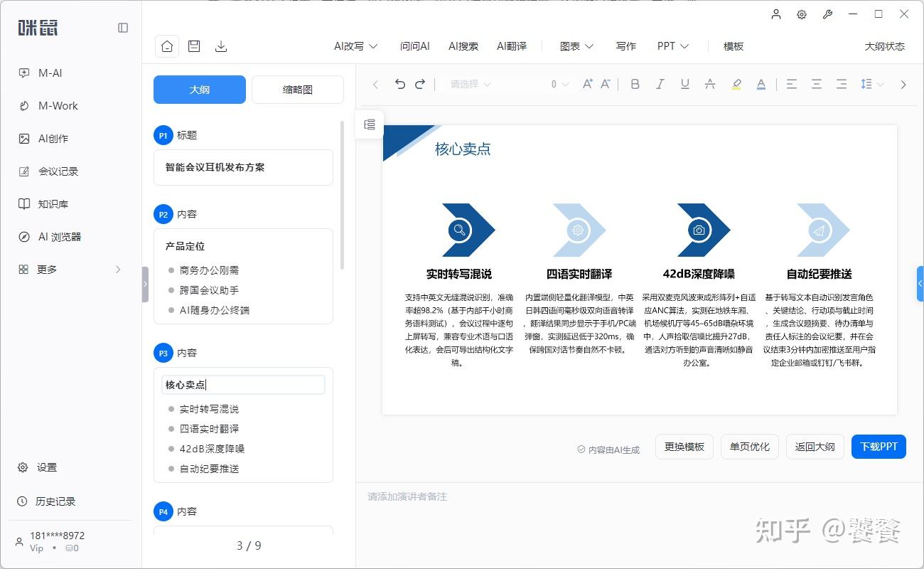Open 设置 in sidebar
Viewport: 924px width, 569px height.
[37, 467]
